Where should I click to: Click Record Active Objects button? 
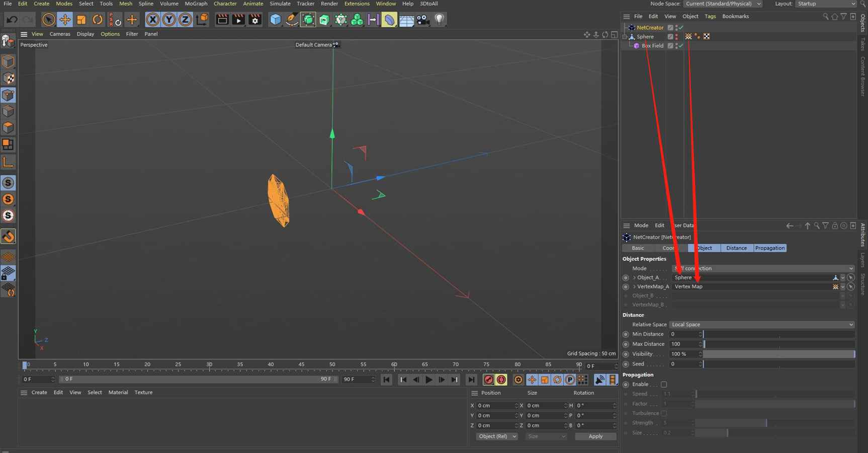(x=488, y=380)
